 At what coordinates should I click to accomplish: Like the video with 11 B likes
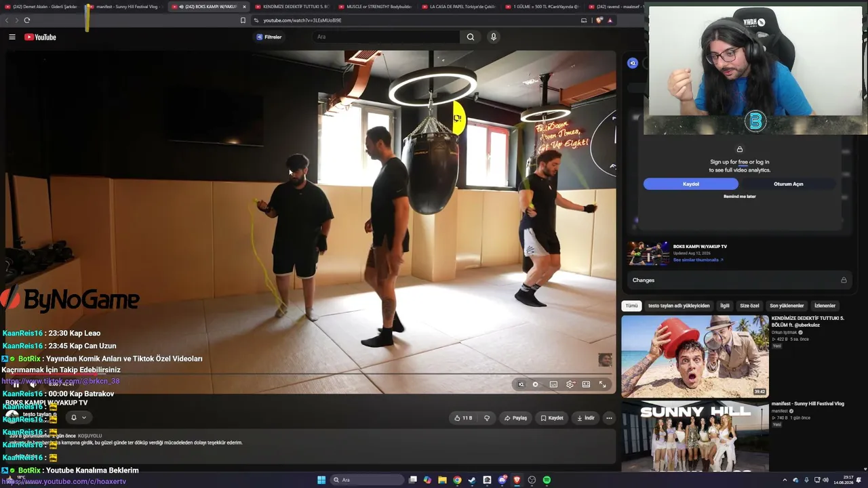[x=463, y=418]
